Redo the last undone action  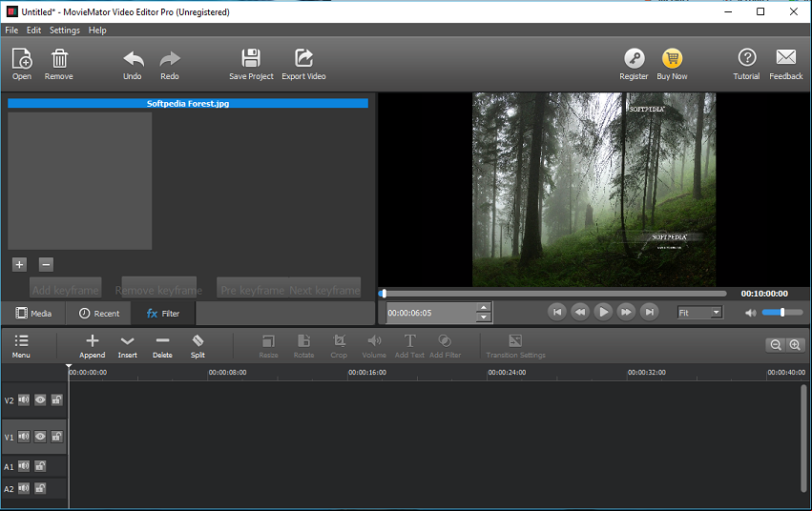pos(169,64)
